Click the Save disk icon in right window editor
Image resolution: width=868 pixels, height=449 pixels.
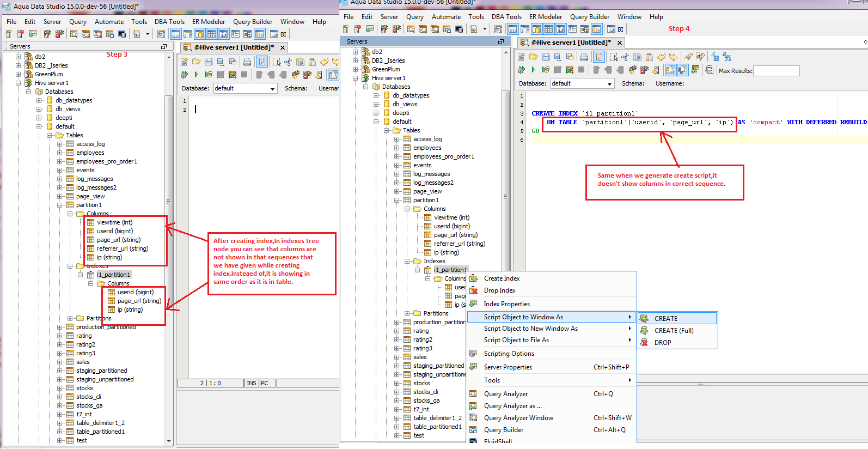coord(545,57)
